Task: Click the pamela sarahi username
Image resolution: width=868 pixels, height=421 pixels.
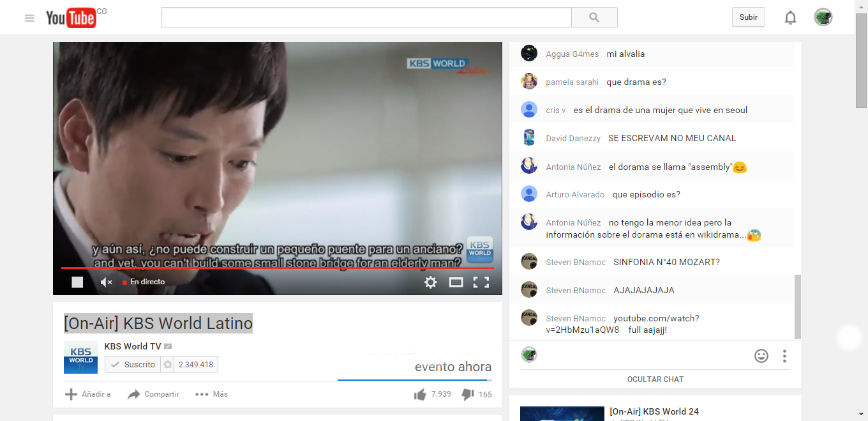Action: (x=572, y=82)
